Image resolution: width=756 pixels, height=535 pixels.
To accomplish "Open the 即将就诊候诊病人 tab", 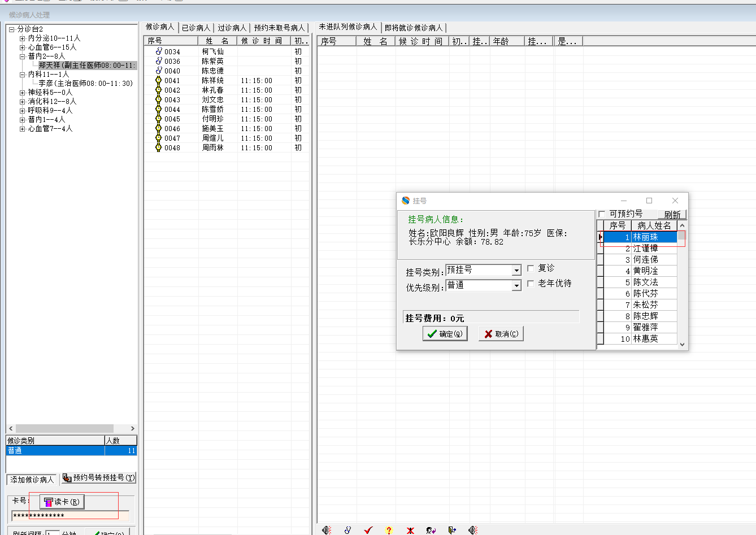I will pos(414,28).
